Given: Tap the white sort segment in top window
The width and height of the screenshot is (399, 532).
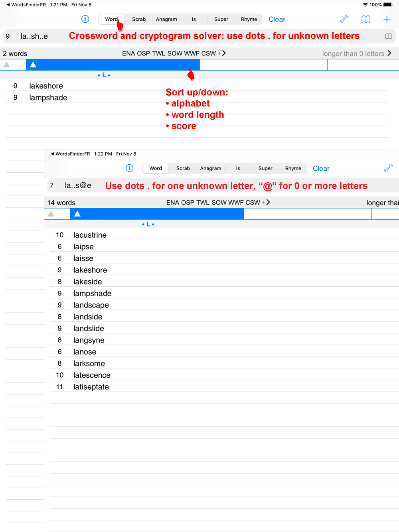Looking at the screenshot, I should coord(263,65).
